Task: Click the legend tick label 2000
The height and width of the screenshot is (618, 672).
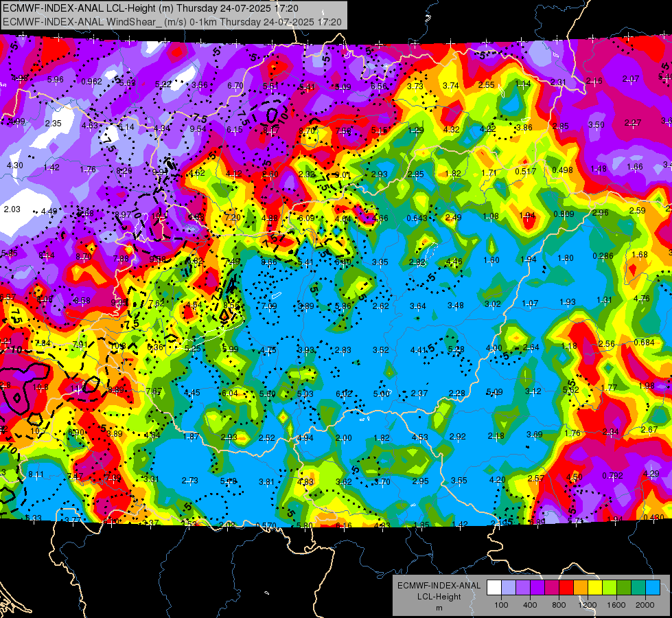Action: pyautogui.click(x=645, y=605)
